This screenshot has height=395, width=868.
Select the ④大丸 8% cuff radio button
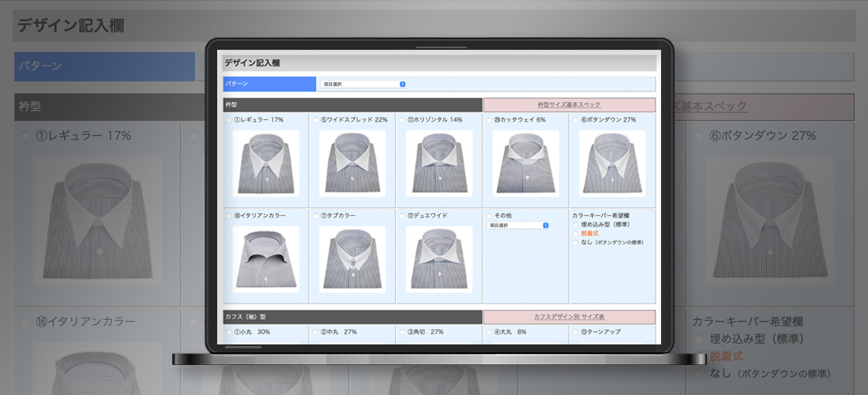(490, 332)
